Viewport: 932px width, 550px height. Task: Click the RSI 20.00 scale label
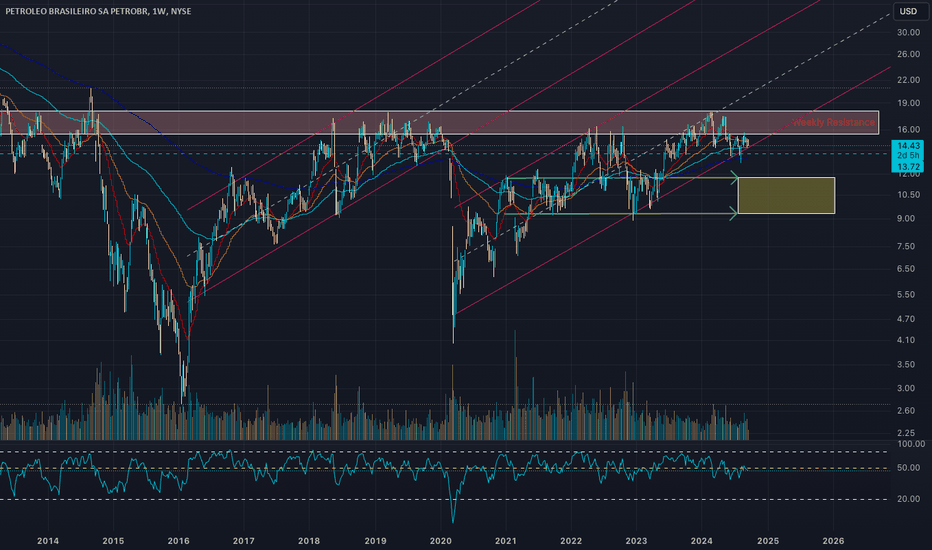(x=908, y=499)
